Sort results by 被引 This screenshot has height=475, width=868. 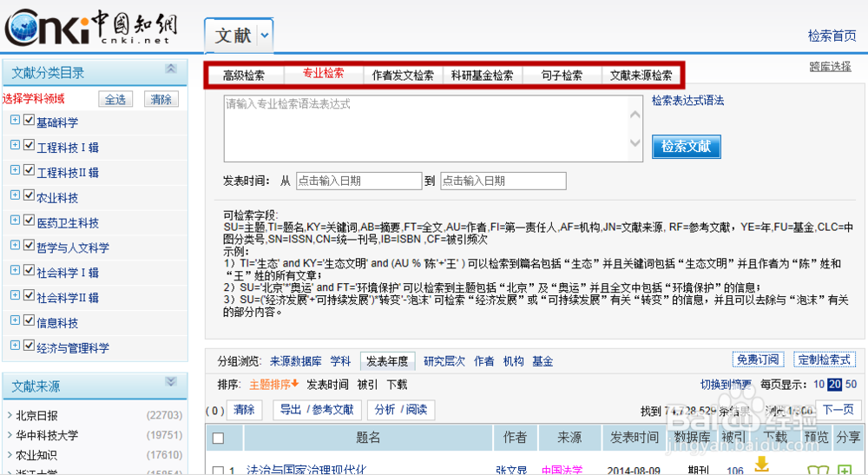point(367,384)
